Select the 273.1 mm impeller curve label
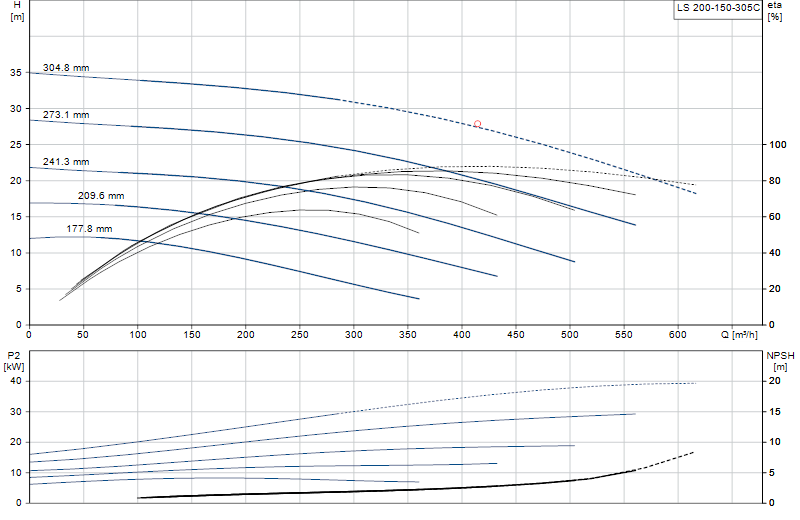Screen dimensions: 800x520 (x=66, y=114)
